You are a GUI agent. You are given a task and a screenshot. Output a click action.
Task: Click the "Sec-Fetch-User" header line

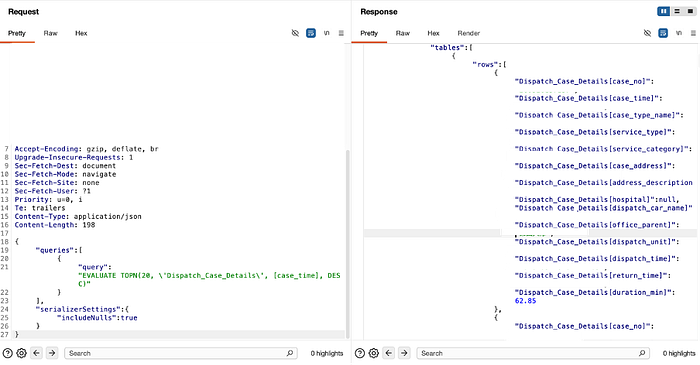click(52, 191)
